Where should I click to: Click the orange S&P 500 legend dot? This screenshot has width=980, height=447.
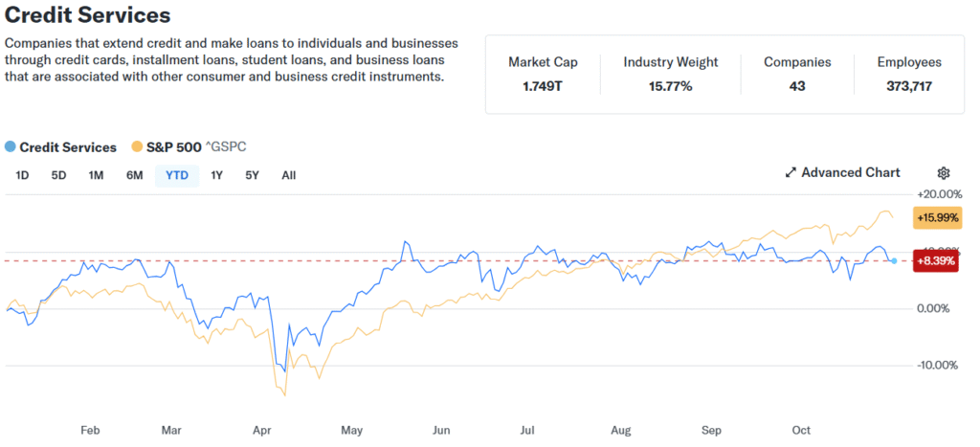tap(137, 147)
